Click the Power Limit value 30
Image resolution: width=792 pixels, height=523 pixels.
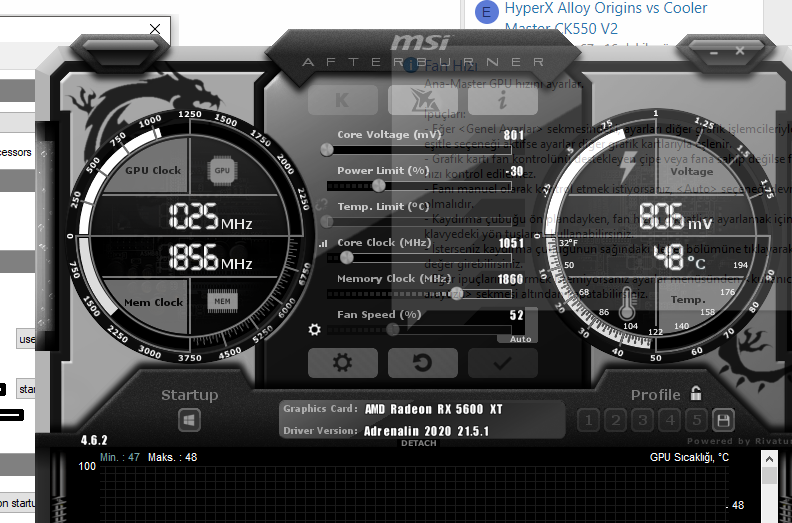[516, 171]
